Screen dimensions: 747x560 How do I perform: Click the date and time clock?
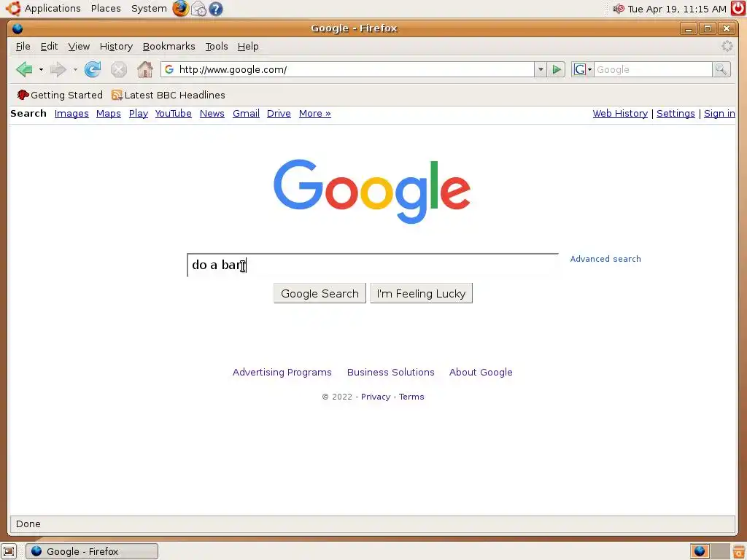[677, 9]
